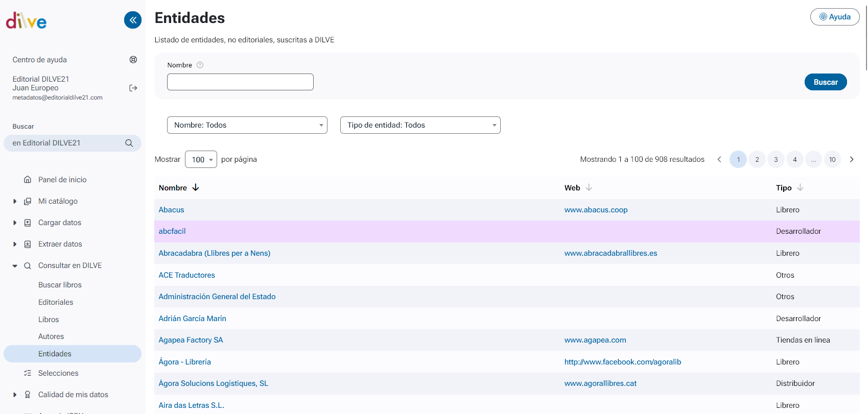This screenshot has width=868, height=414.
Task: Toggle Nombre column sort arrow
Action: [196, 187]
